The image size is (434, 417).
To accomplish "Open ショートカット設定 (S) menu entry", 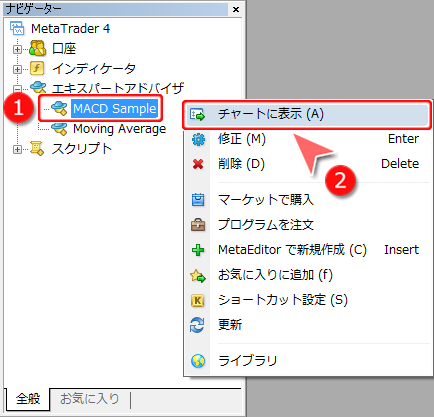I will coord(307,300).
